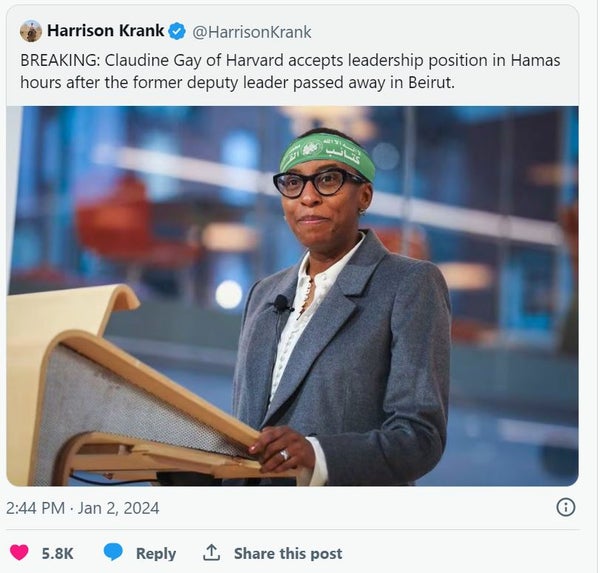Viewport: 600px width, 573px height.
Task: Open Harrison Krank's profile avatar
Action: point(31,31)
